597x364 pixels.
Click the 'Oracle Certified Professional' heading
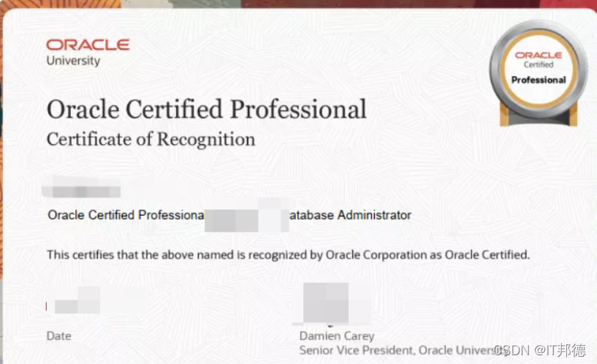pyautogui.click(x=206, y=110)
